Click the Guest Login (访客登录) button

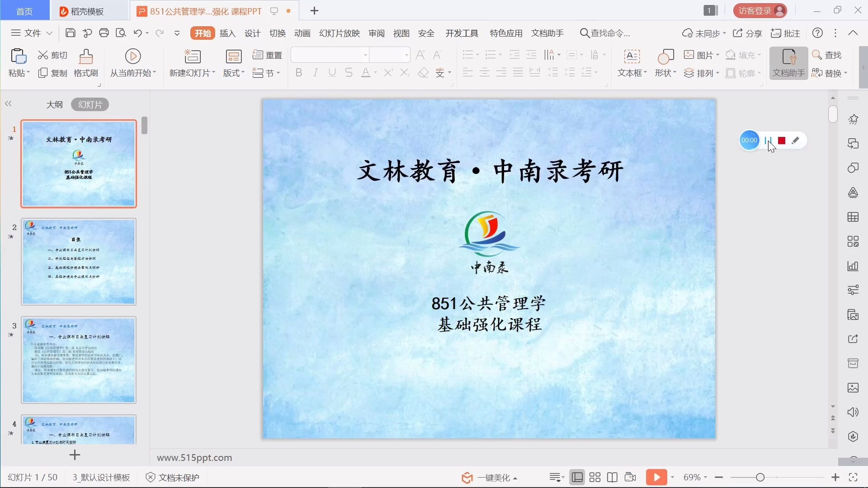click(x=760, y=11)
